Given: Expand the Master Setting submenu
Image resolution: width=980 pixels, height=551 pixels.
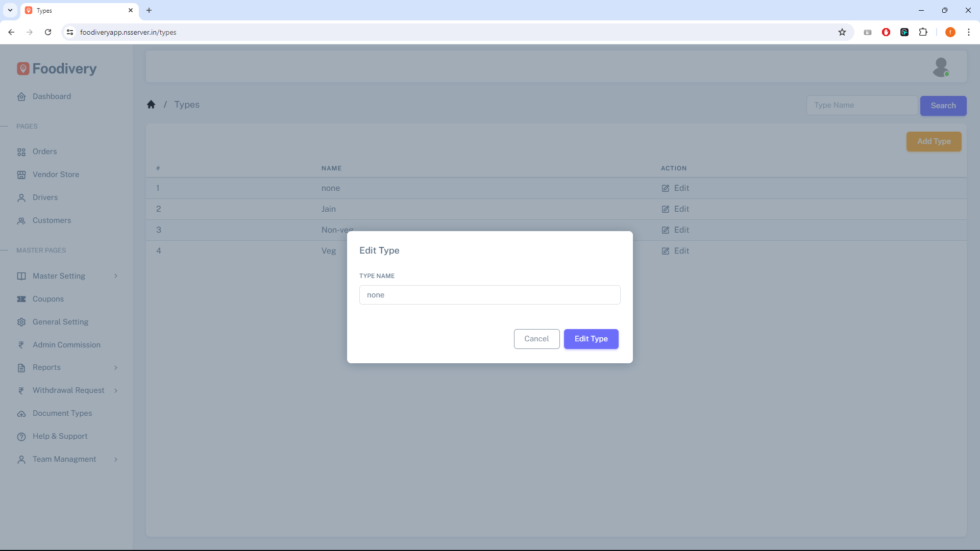Looking at the screenshot, I should pos(58,276).
